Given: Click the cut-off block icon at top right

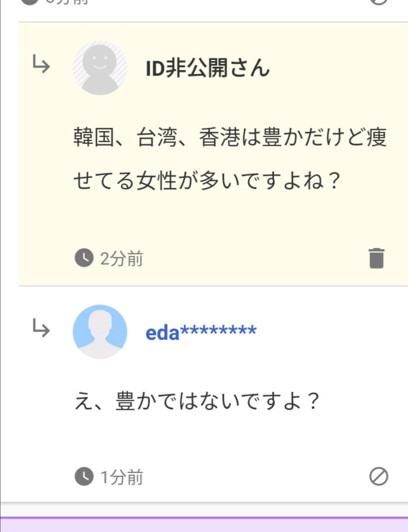Looking at the screenshot, I should tap(379, 2).
